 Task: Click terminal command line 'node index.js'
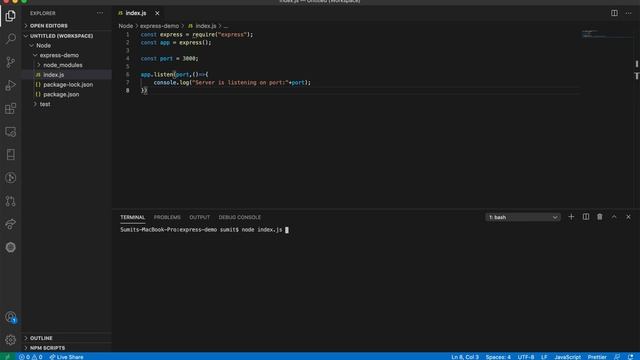(x=262, y=230)
